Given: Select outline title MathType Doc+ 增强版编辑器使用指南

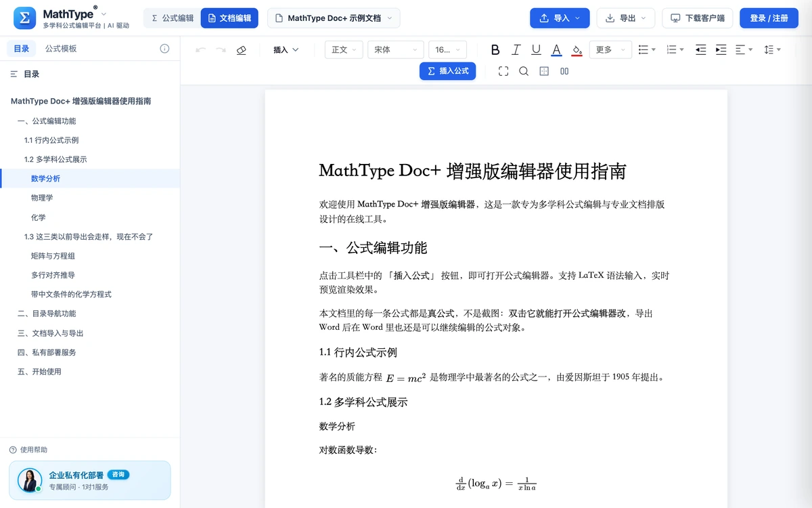Looking at the screenshot, I should point(81,102).
